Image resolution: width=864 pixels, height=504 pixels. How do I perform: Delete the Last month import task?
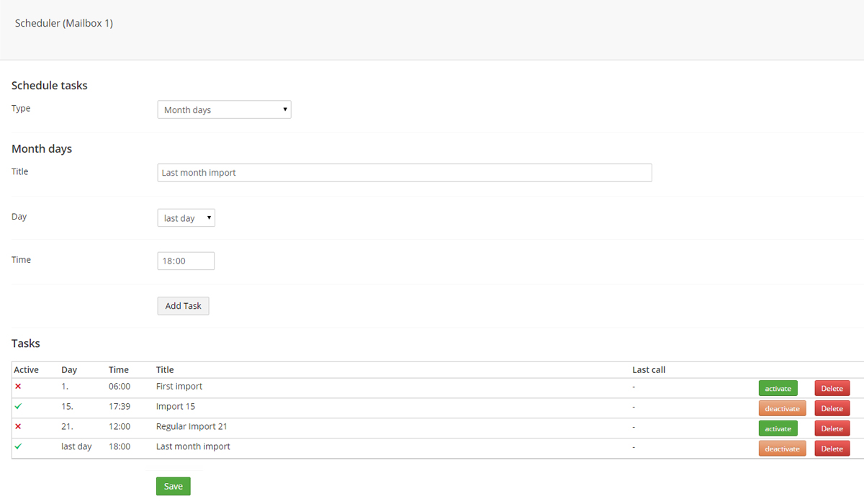pos(832,449)
